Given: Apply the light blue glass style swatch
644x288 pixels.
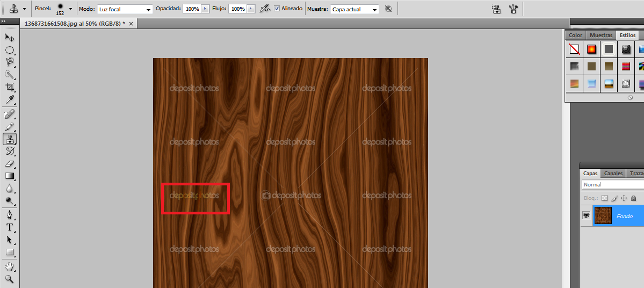Looking at the screenshot, I should (x=591, y=84).
